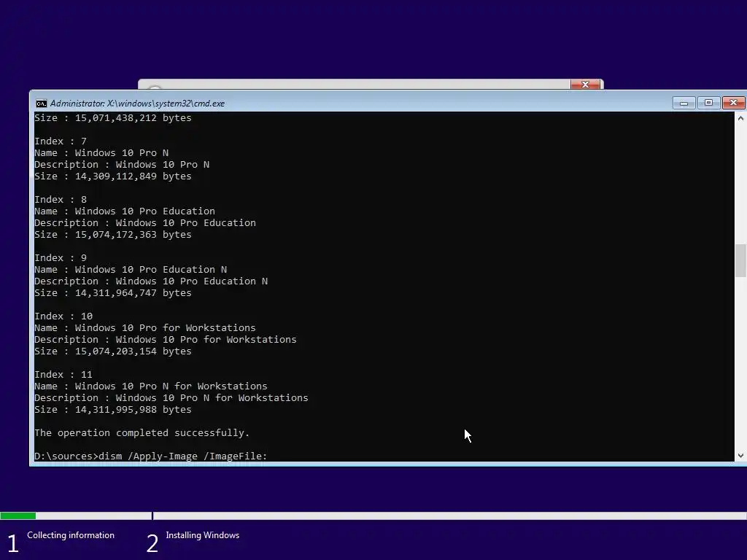Click the 'Size : 14,311,995,988 bytes' line
747x560 pixels.
point(113,410)
